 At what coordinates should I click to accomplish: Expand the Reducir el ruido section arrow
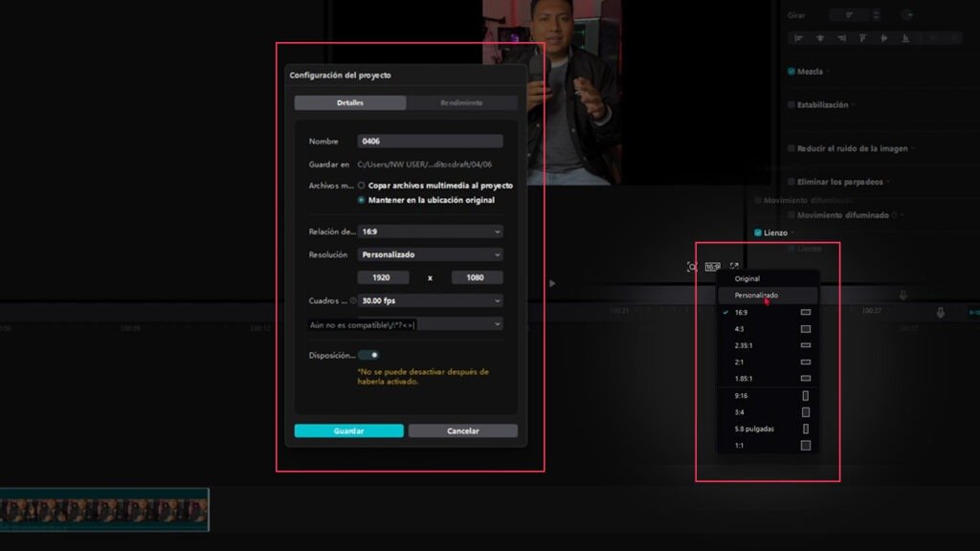tap(913, 148)
